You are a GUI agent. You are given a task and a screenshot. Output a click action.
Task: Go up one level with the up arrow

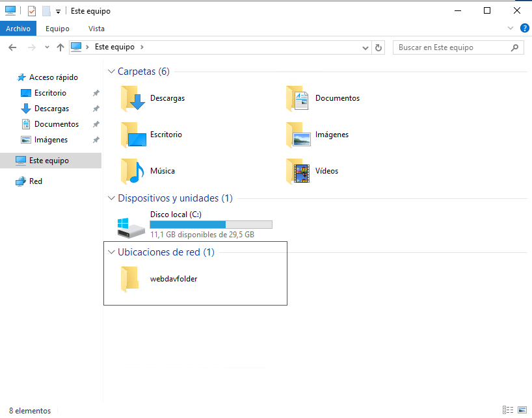[x=60, y=47]
